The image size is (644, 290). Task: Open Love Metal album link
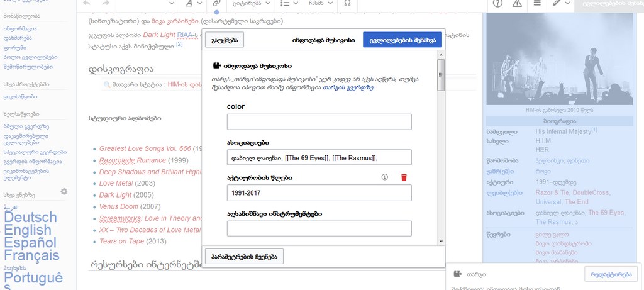[116, 183]
